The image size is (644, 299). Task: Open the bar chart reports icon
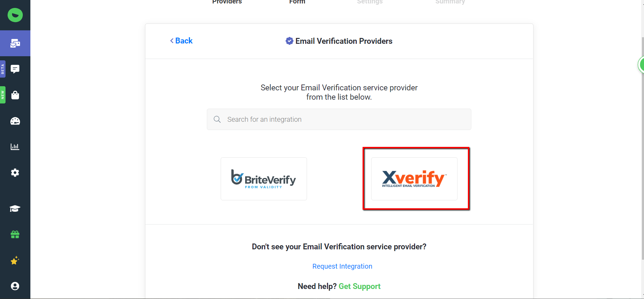15,147
